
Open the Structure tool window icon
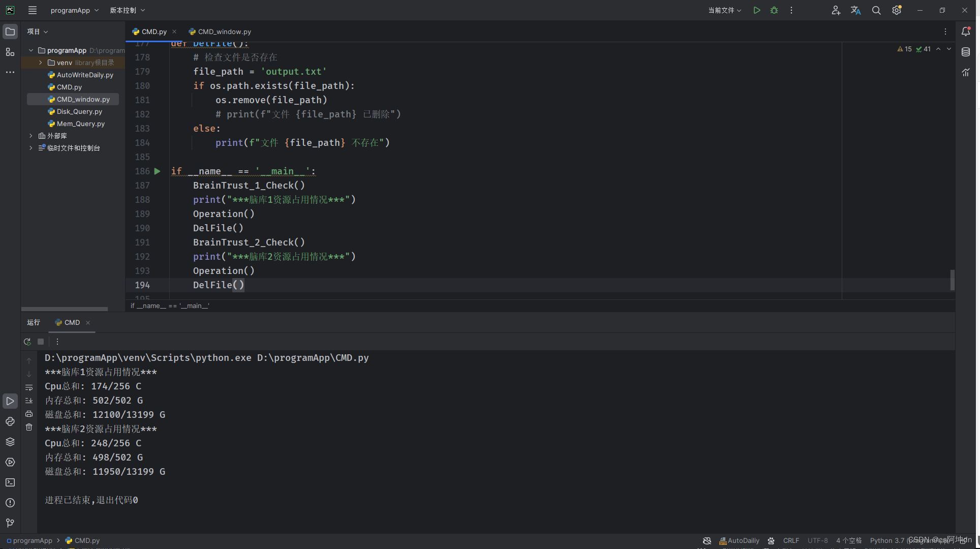click(10, 52)
